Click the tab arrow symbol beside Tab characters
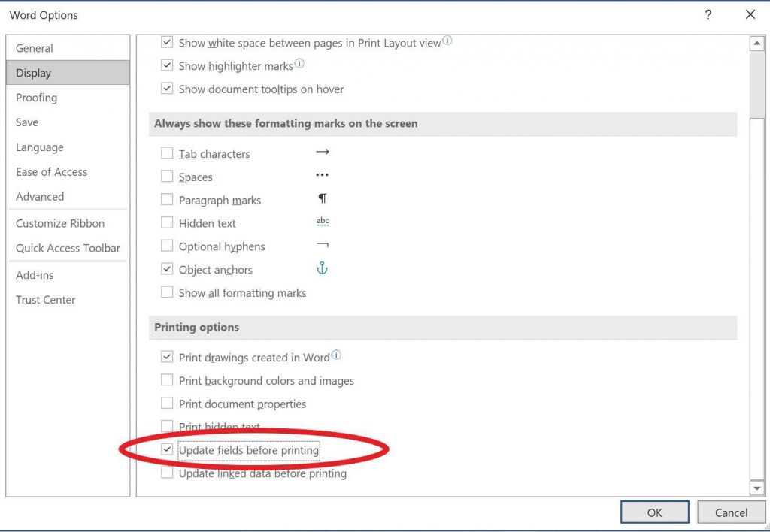 [322, 152]
